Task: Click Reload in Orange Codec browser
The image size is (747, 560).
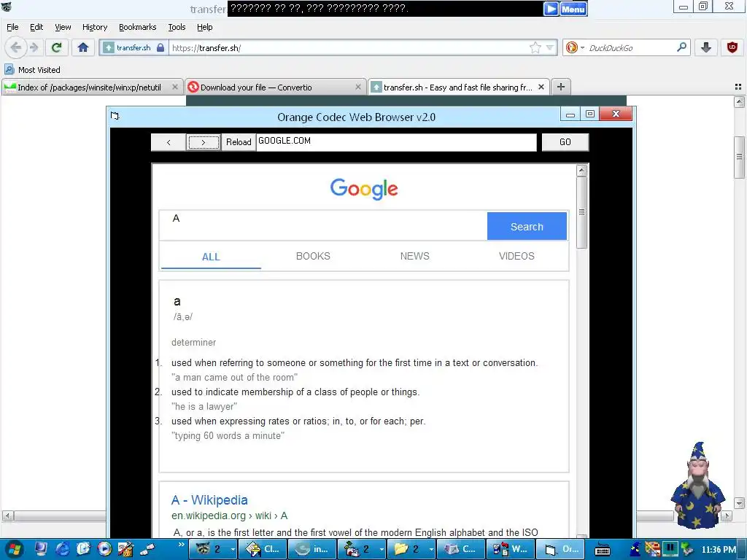Action: coord(239,142)
